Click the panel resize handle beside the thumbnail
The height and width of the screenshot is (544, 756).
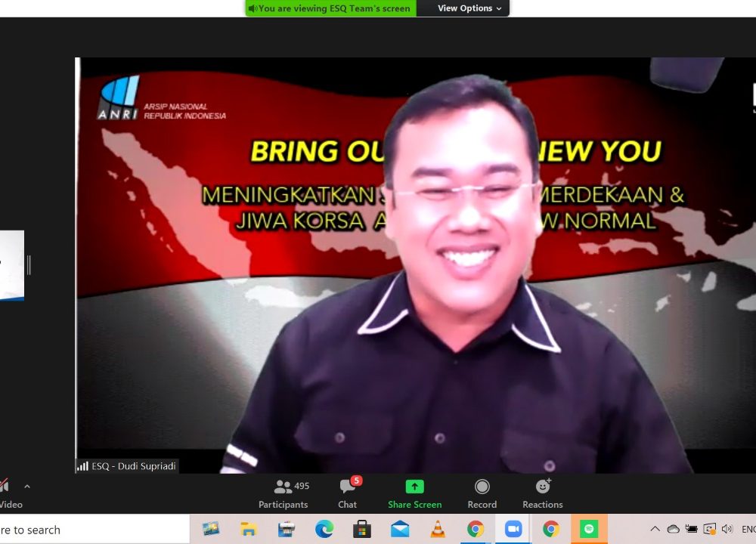(29, 265)
